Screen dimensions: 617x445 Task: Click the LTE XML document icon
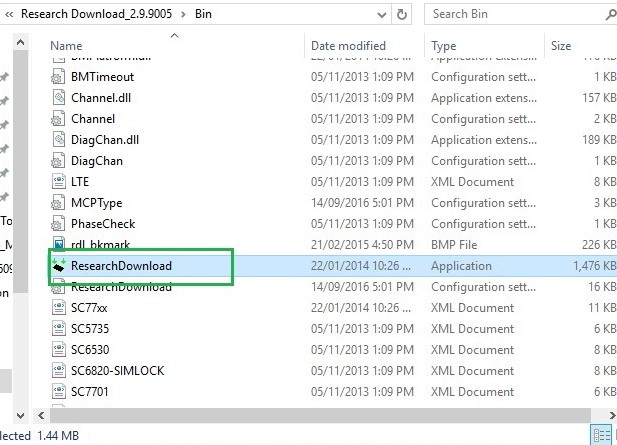coord(59,182)
